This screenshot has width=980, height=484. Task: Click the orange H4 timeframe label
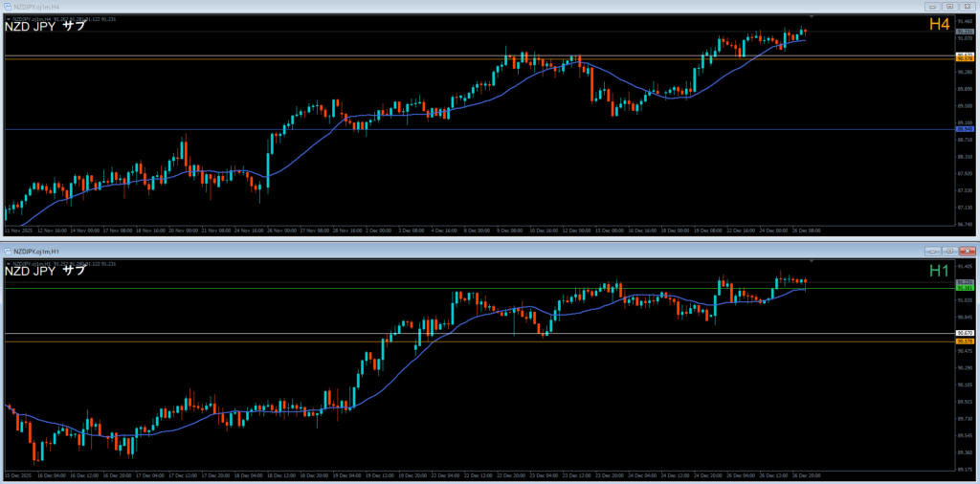[x=940, y=24]
